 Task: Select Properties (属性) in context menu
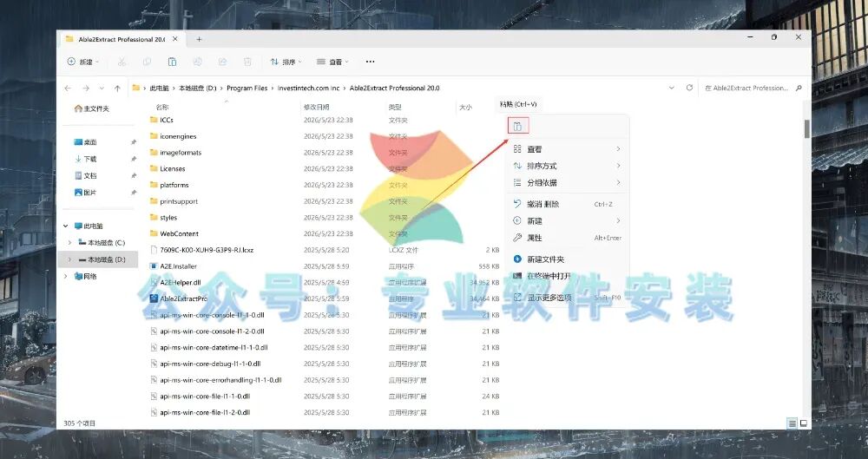[x=567, y=238]
